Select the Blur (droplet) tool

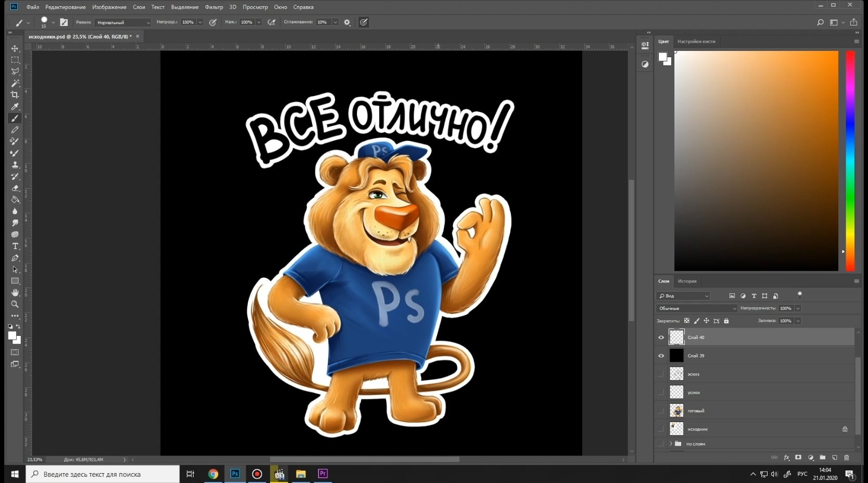tap(15, 211)
